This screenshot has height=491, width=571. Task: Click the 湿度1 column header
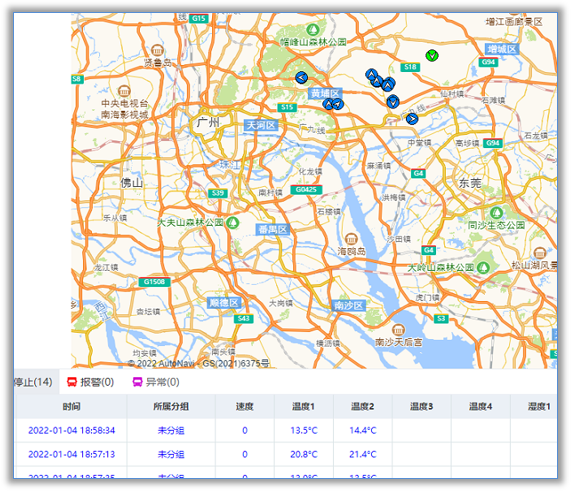pyautogui.click(x=533, y=406)
